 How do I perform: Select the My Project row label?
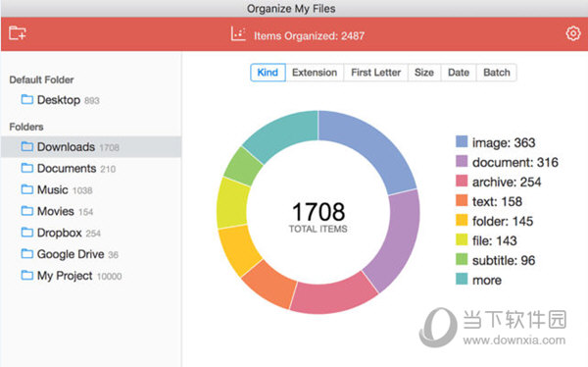coord(65,276)
